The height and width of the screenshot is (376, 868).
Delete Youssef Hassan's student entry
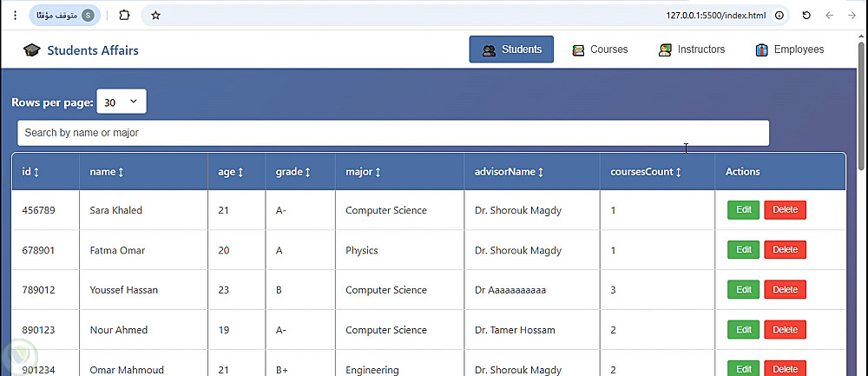tap(785, 290)
